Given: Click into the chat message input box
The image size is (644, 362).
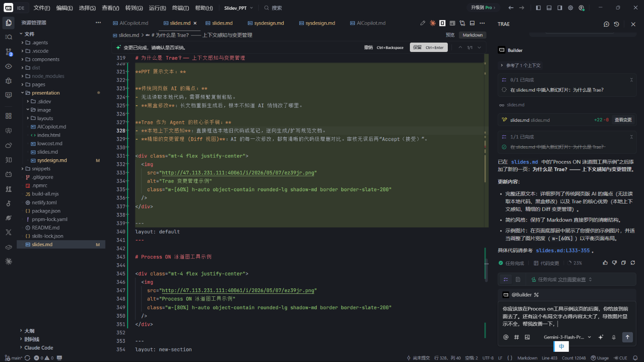Looking at the screenshot, I should point(566,316).
